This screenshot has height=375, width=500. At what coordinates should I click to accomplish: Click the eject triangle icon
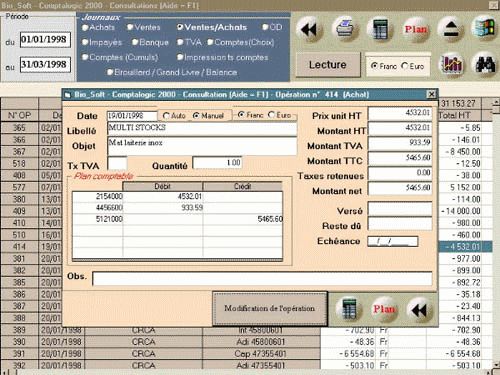coord(450,29)
